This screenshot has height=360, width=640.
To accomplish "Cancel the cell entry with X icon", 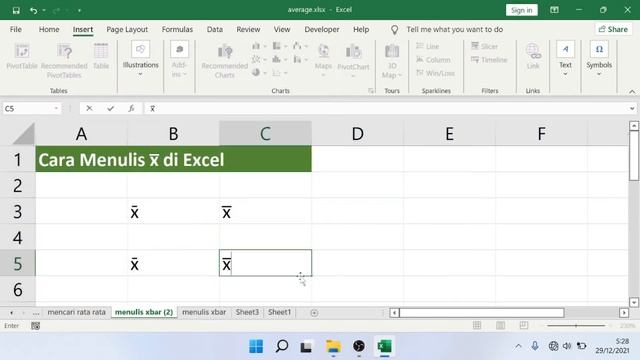I will tap(89, 108).
